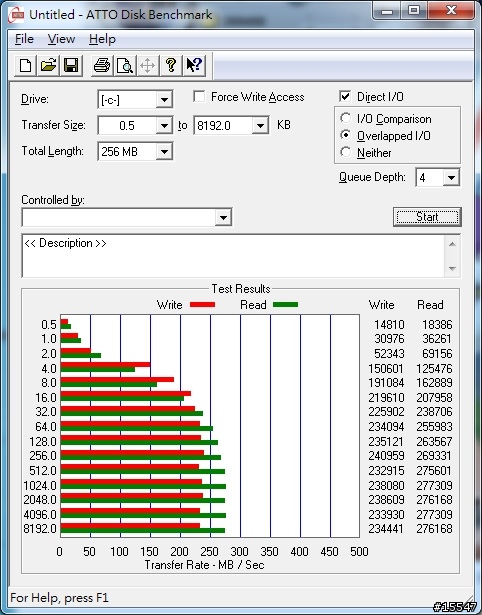
Task: Click the write value 14810
Action: (389, 325)
